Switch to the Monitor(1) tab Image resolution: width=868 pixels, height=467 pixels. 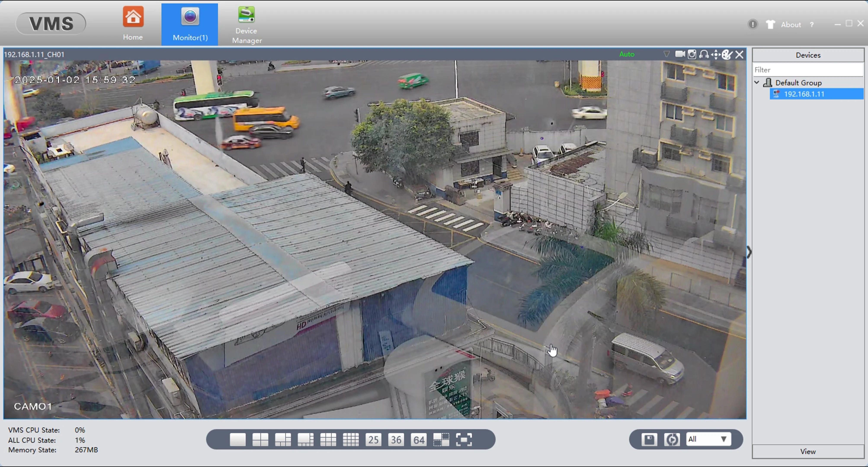(x=190, y=24)
